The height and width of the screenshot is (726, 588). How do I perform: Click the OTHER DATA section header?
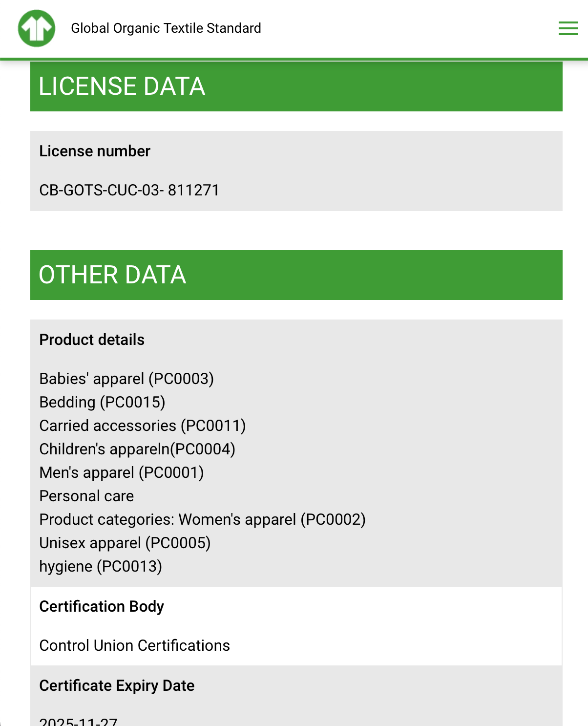112,275
